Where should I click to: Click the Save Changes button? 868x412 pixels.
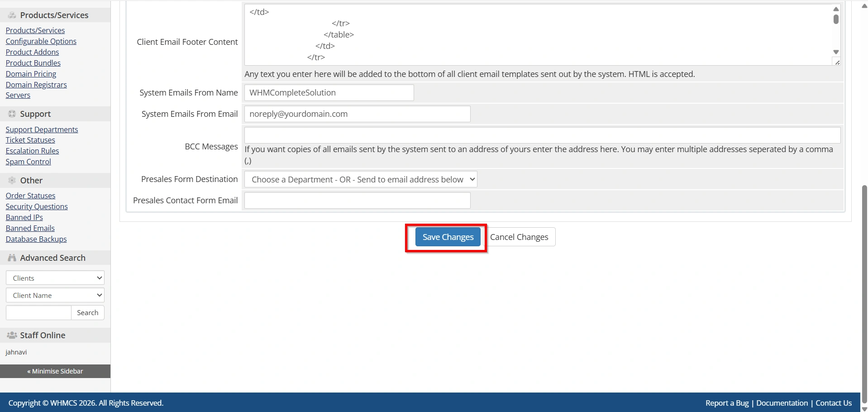coord(448,237)
